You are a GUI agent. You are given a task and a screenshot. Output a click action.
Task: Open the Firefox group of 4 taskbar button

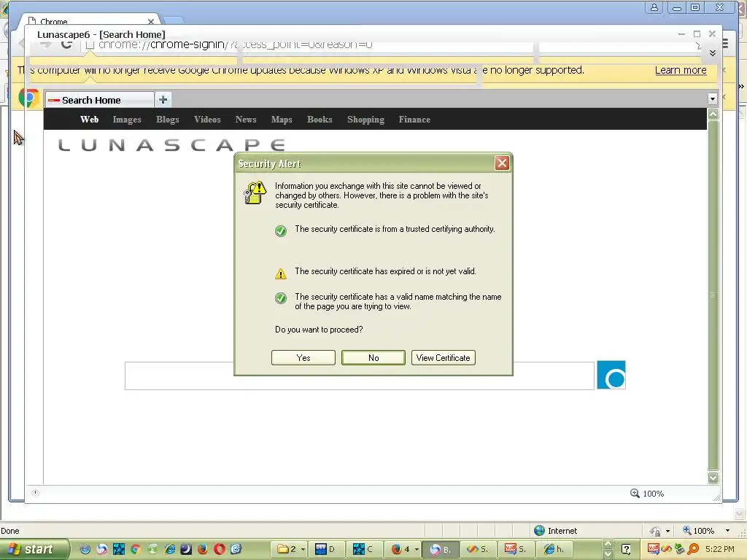tap(403, 549)
